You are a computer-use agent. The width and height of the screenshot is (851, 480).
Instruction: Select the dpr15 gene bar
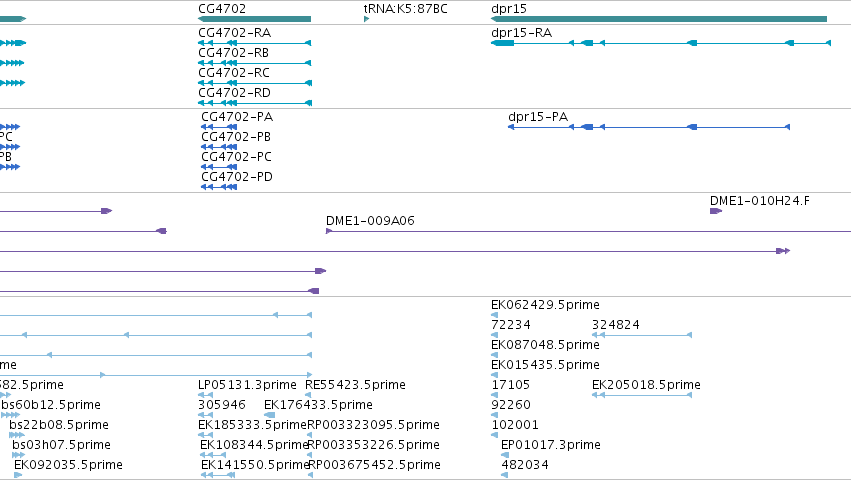[659, 19]
